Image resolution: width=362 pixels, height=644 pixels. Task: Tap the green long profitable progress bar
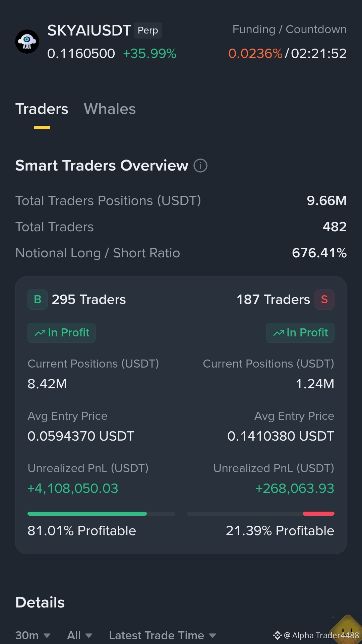tap(101, 514)
